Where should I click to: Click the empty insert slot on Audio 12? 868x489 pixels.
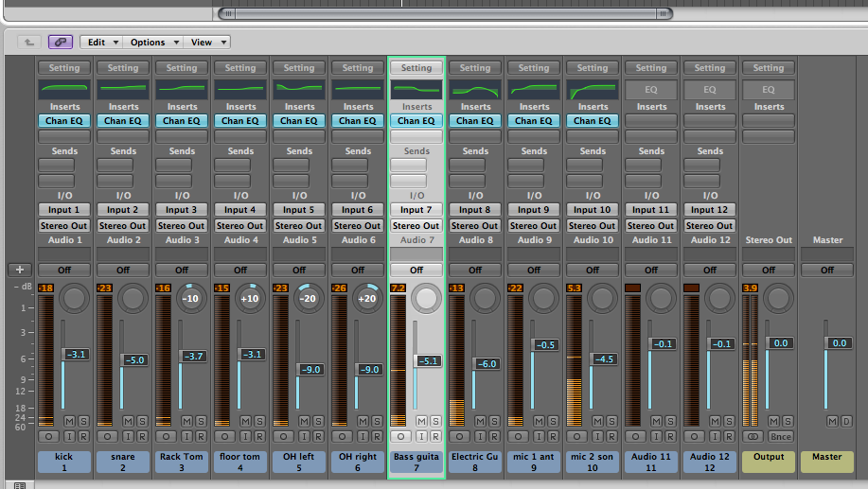coord(710,120)
